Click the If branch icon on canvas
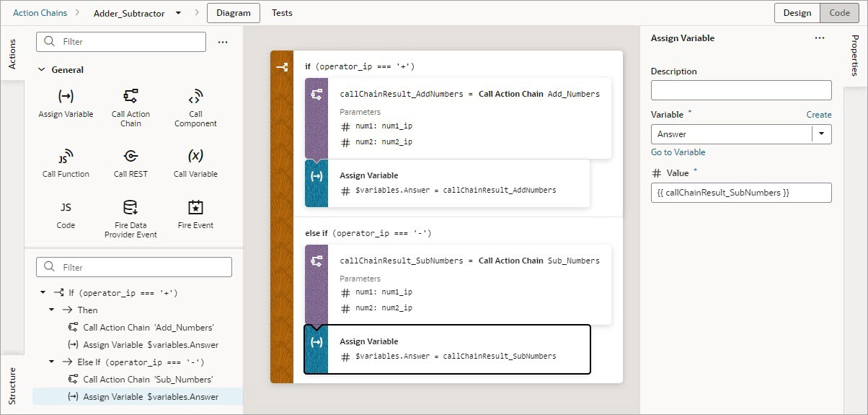 pyautogui.click(x=282, y=67)
